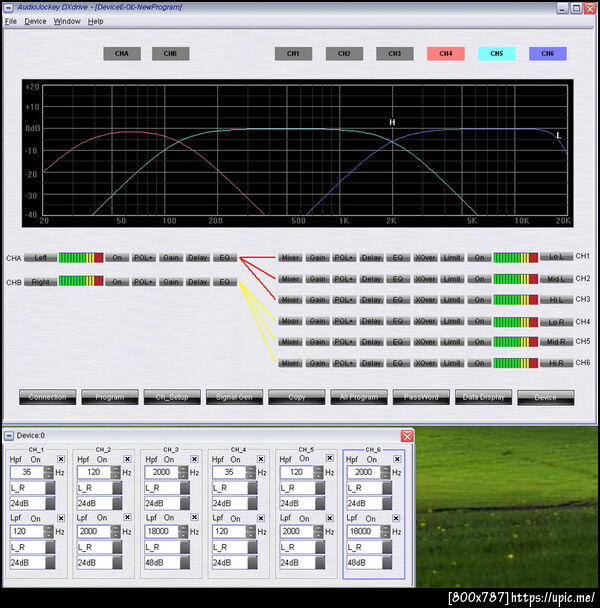Open the Ch_Setup button

(171, 397)
